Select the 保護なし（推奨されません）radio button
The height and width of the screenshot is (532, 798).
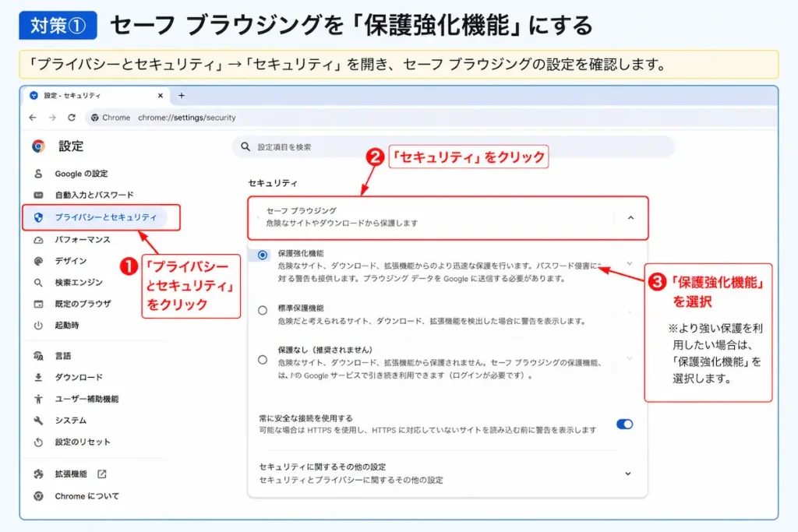pos(263,360)
